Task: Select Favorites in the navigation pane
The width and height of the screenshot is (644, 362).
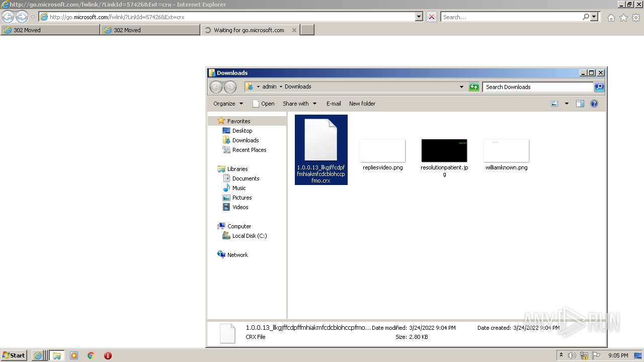Action: tap(238, 121)
